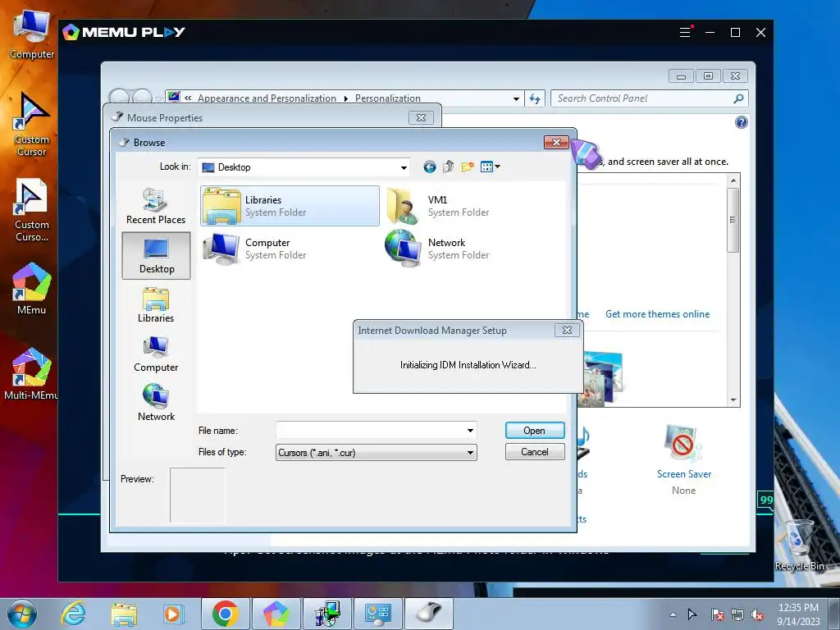The image size is (840, 630).
Task: Click the Open button in Browse
Action: pyautogui.click(x=535, y=431)
